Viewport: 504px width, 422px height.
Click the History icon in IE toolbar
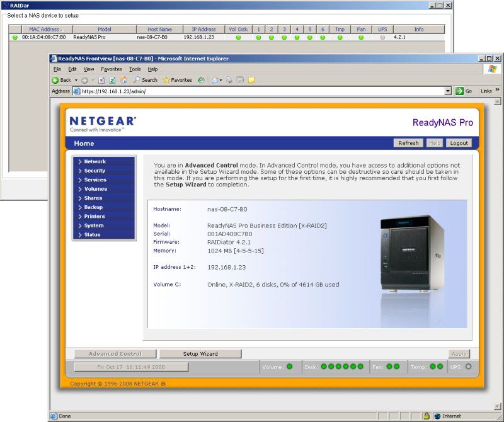(x=201, y=81)
